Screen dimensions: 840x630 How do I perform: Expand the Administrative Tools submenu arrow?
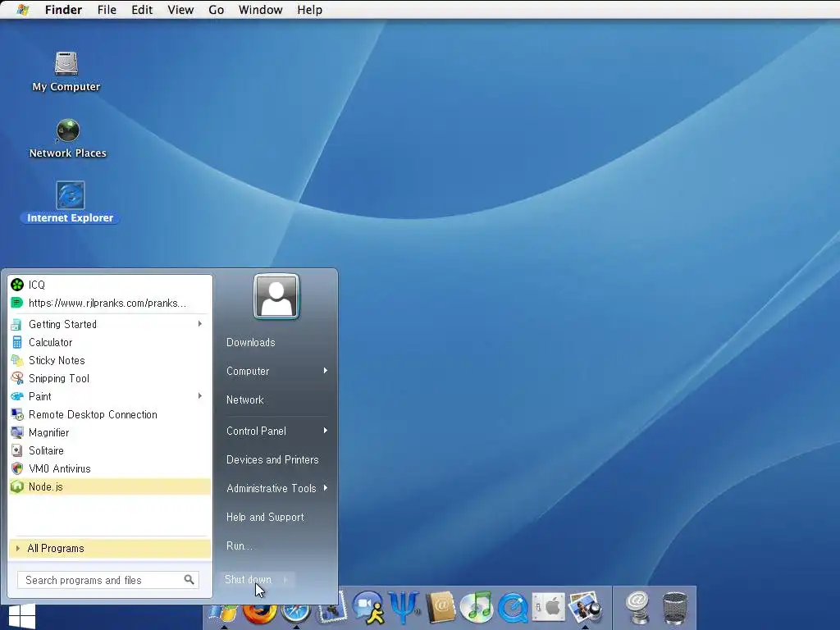coord(325,488)
